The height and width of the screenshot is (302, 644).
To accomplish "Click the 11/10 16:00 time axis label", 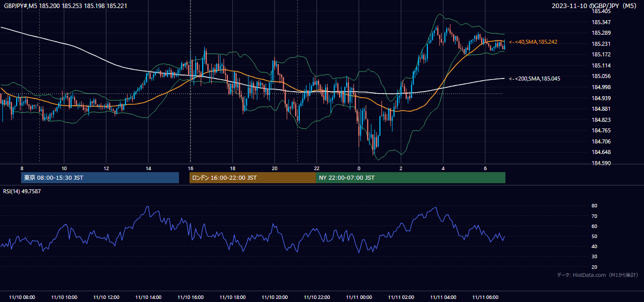I will pos(190,297).
